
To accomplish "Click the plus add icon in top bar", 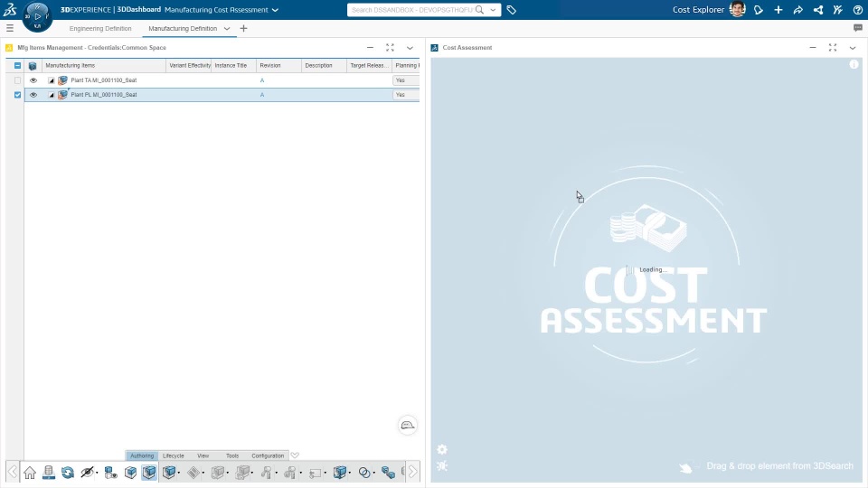I will [778, 10].
